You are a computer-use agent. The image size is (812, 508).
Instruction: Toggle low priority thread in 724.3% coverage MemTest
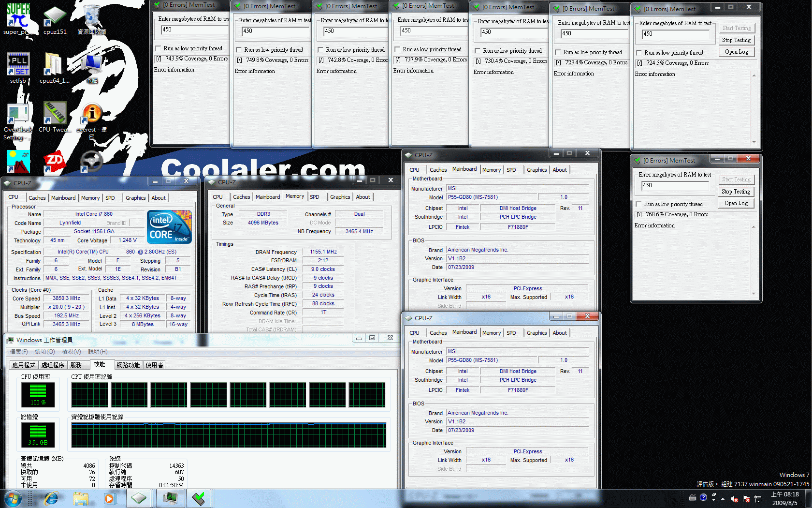[639, 53]
